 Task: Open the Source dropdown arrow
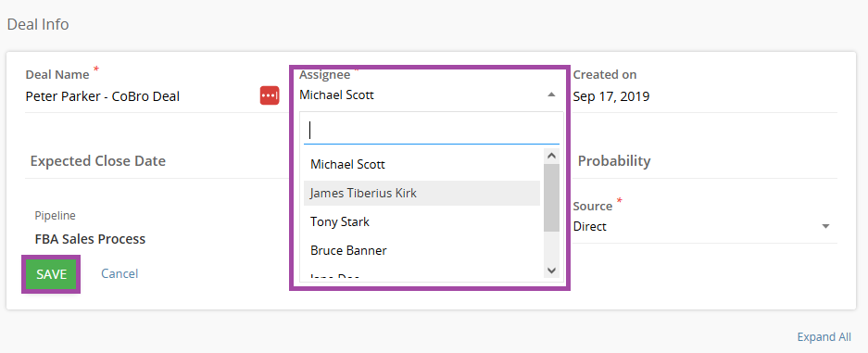(825, 226)
